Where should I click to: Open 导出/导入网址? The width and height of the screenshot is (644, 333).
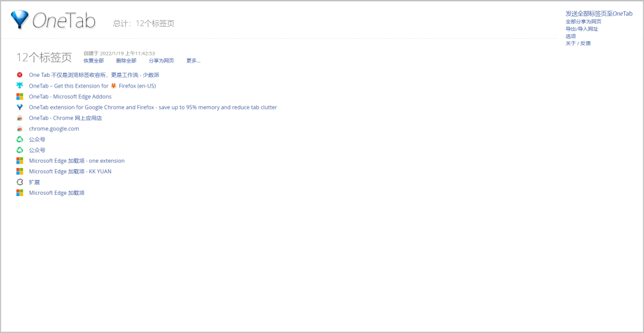click(x=581, y=29)
